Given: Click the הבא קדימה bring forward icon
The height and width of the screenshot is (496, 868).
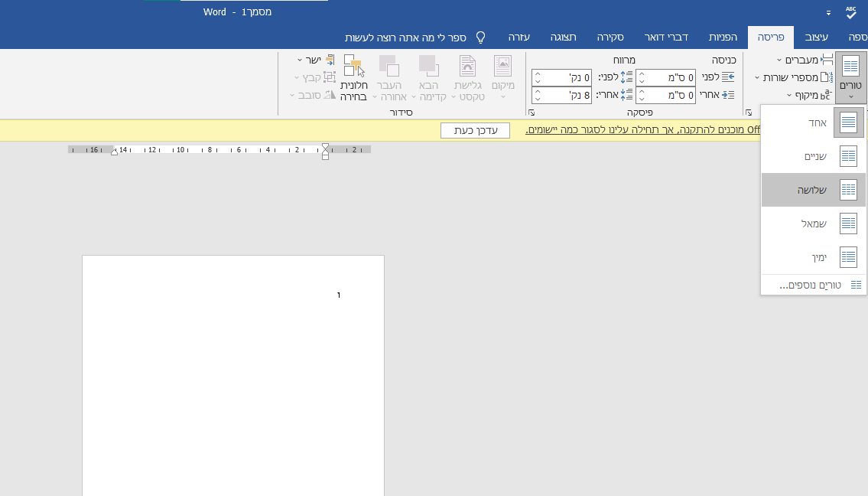Looking at the screenshot, I should pos(429,66).
